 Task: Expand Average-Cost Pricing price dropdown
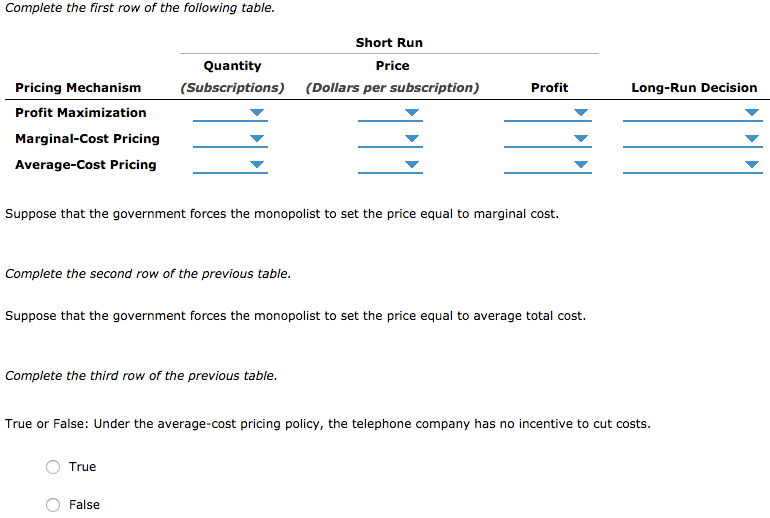click(391, 165)
